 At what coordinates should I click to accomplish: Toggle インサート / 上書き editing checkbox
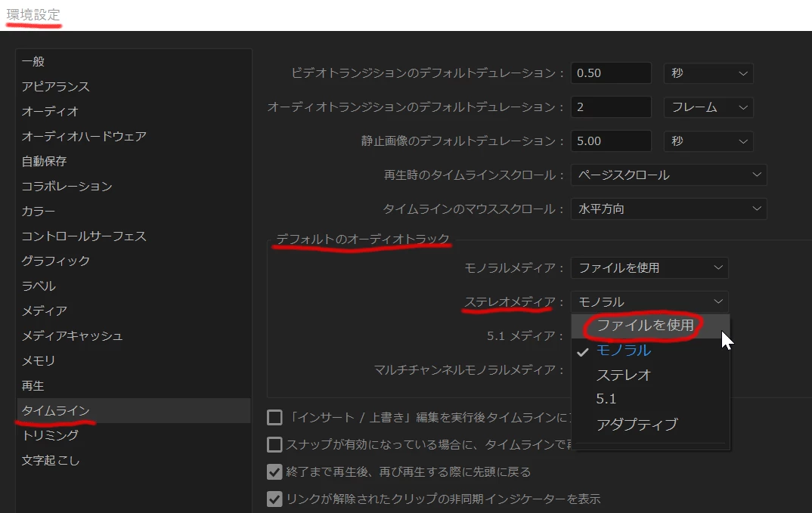tap(274, 417)
